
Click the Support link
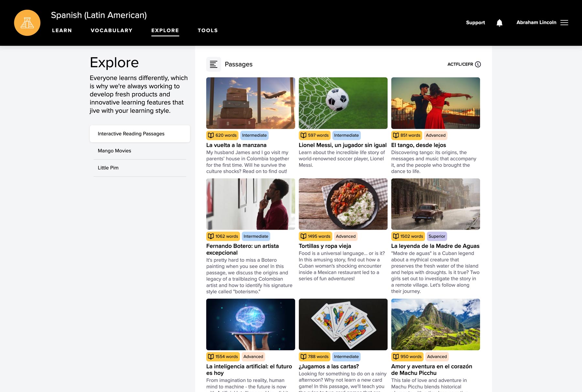pyautogui.click(x=475, y=23)
